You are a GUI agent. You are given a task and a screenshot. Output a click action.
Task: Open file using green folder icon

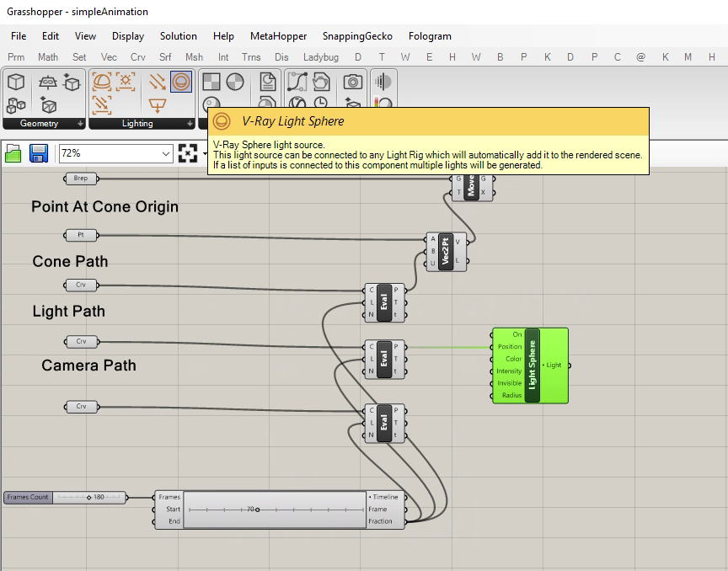pyautogui.click(x=13, y=153)
